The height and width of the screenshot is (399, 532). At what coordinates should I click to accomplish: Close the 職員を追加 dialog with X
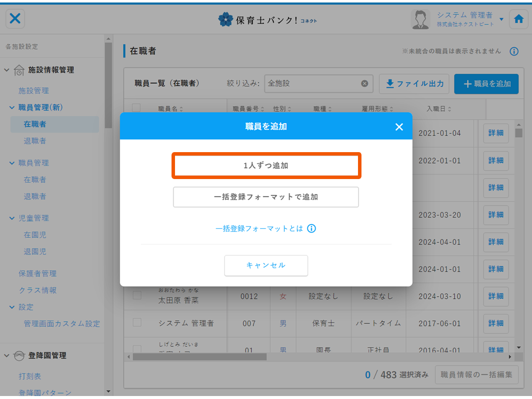pos(399,127)
